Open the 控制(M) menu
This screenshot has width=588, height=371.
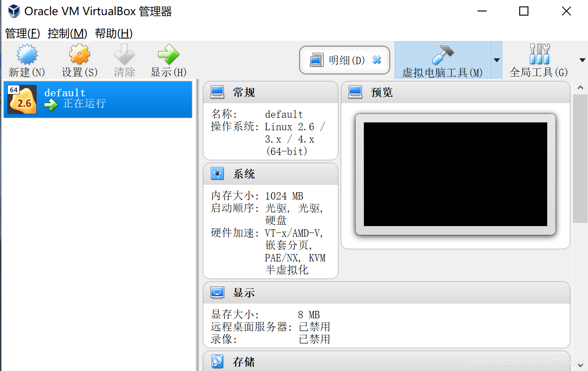coord(67,33)
